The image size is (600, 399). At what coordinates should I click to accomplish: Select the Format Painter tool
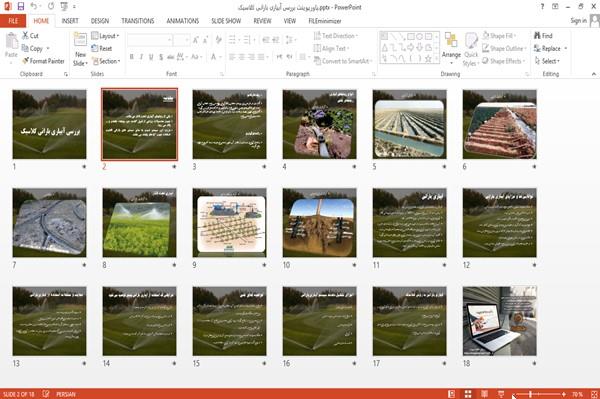pos(43,61)
